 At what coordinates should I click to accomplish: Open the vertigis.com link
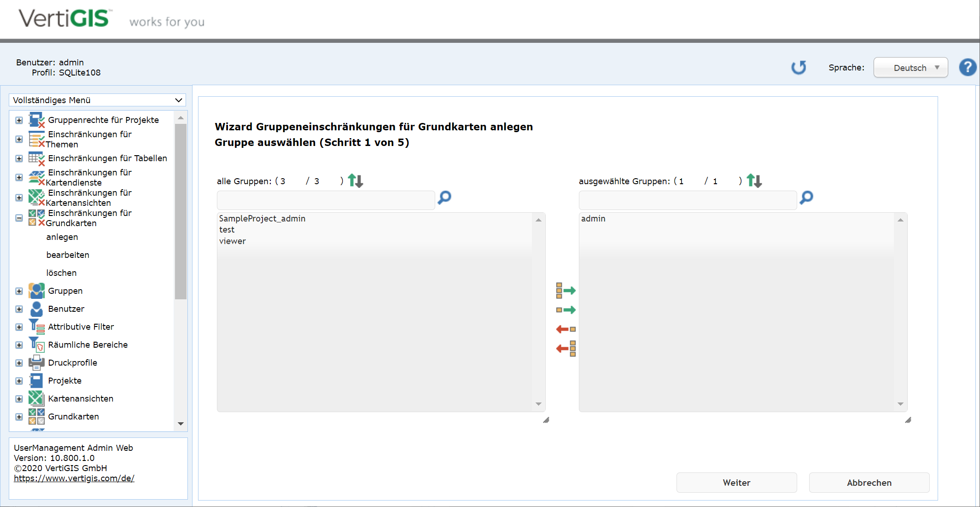(x=74, y=478)
